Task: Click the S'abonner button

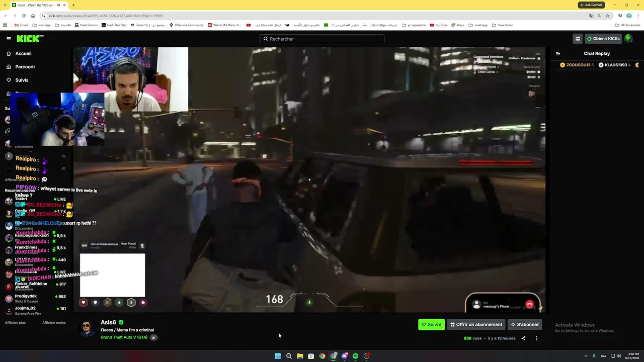Action: point(525,324)
